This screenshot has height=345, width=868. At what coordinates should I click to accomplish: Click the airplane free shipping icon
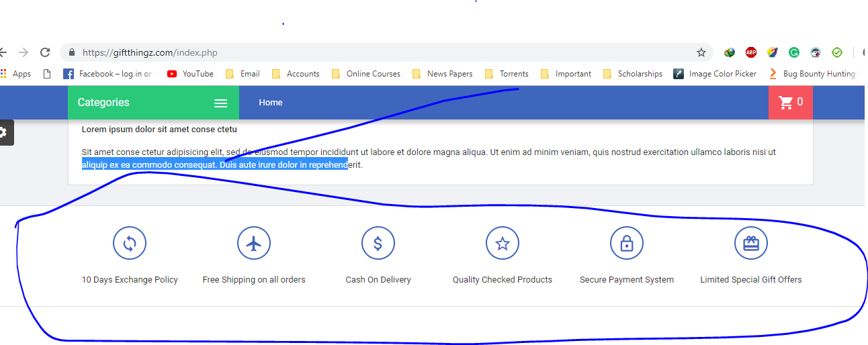point(254,243)
